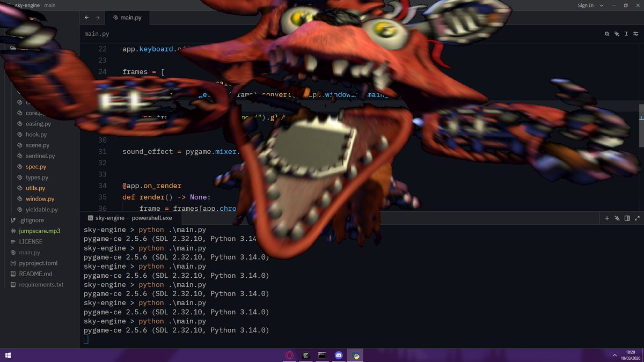Image resolution: width=644 pixels, height=362 pixels.
Task: Open requirements.txt in the project tree
Action: click(x=41, y=285)
